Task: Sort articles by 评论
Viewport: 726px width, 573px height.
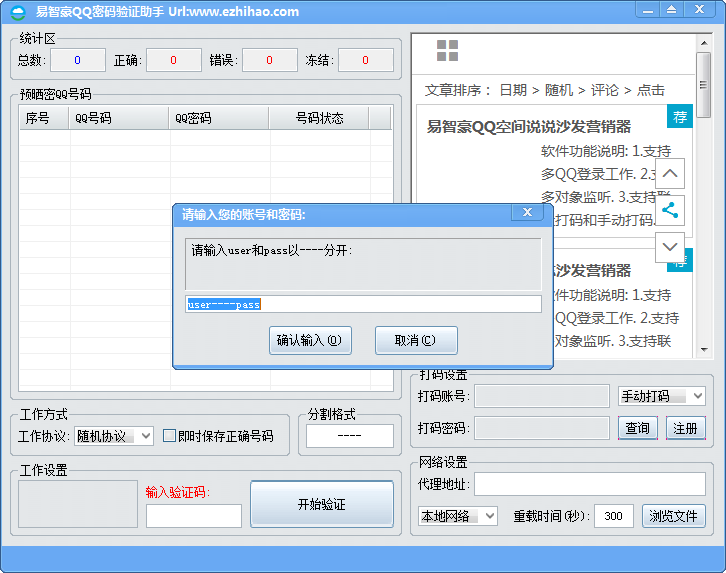Action: click(x=604, y=90)
